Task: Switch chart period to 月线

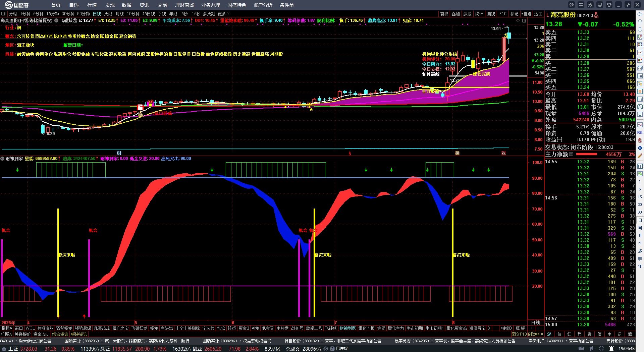Action: tap(120, 14)
